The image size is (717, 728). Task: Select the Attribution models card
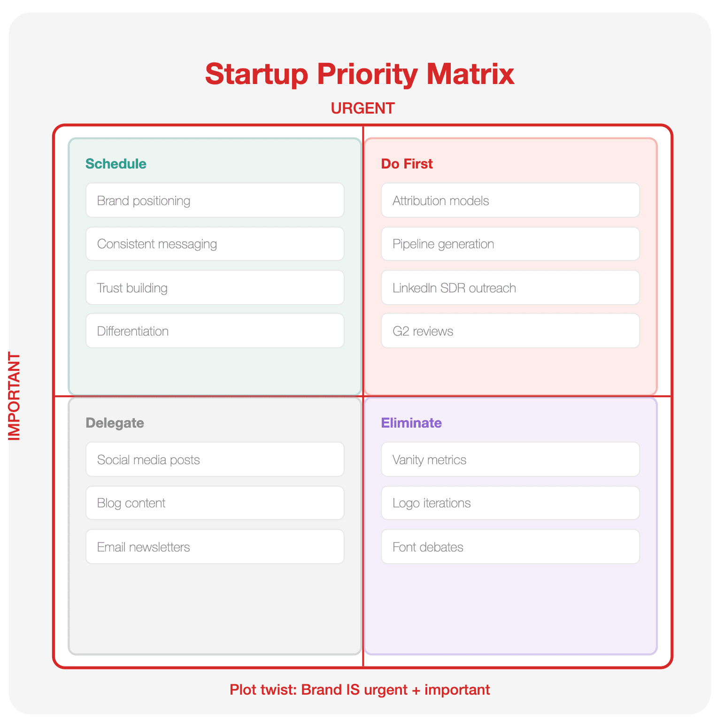(x=510, y=200)
